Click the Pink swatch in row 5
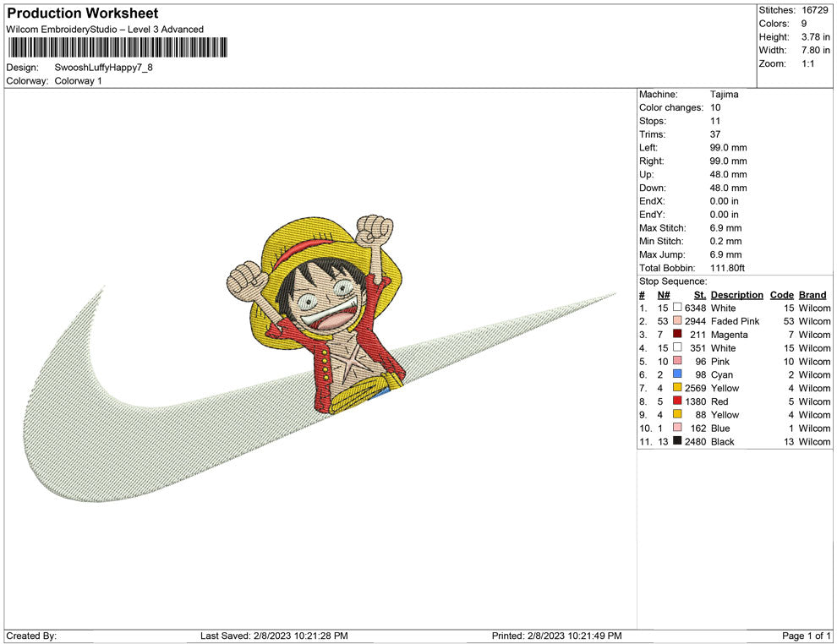The width and height of the screenshot is (837, 644). [677, 361]
